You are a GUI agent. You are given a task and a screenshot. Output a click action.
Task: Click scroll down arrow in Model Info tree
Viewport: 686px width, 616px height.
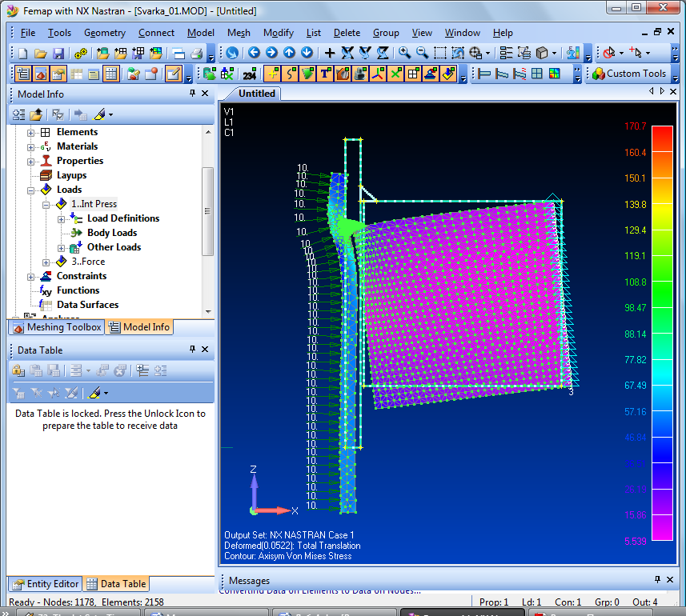[208, 312]
